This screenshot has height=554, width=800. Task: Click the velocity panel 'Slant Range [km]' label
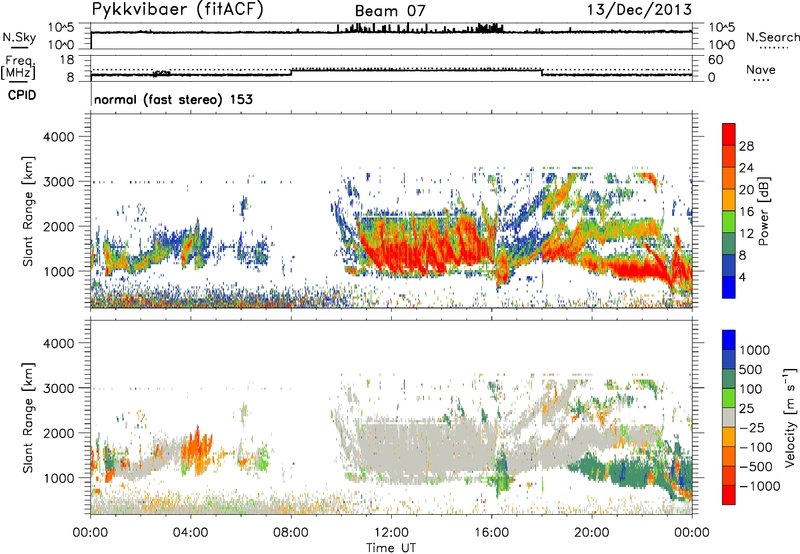[28, 418]
